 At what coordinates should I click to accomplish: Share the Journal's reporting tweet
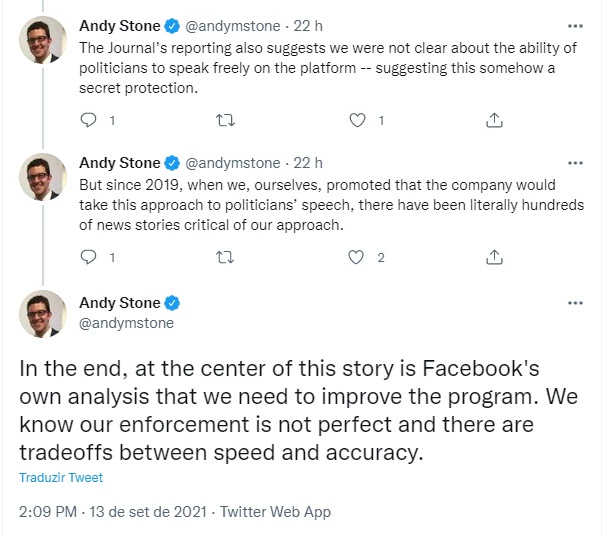(494, 120)
